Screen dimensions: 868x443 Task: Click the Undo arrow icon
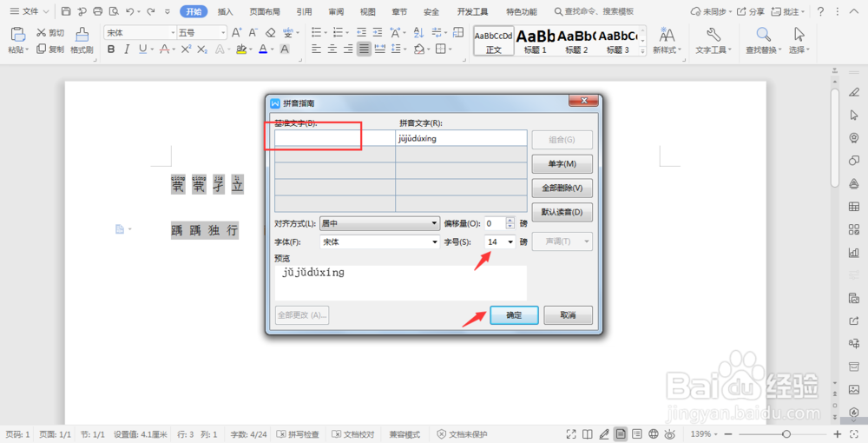point(129,11)
